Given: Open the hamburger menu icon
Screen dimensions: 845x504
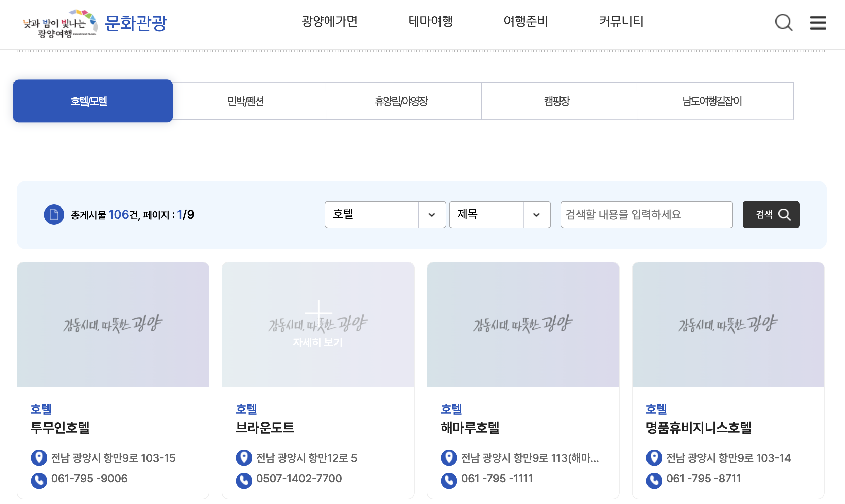Looking at the screenshot, I should 818,23.
